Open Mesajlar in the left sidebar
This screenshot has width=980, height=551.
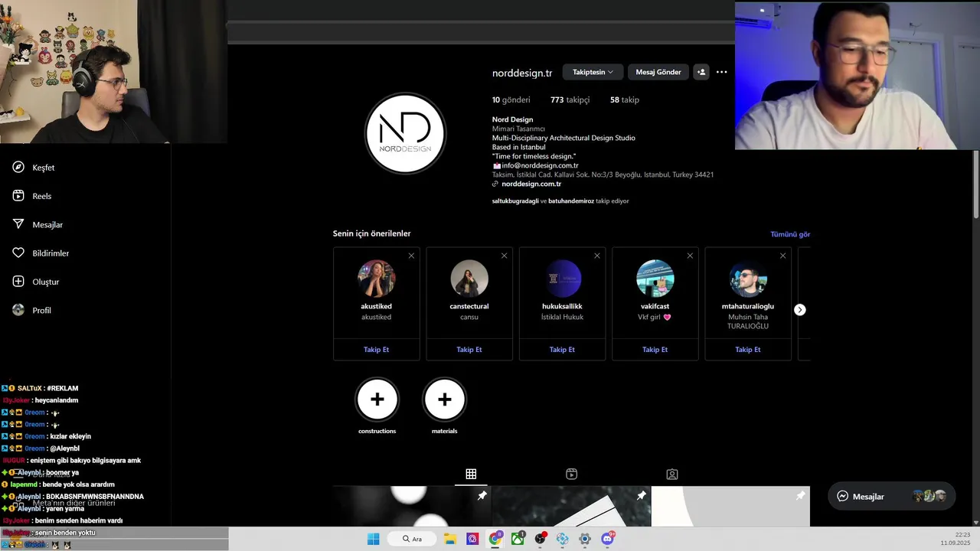click(x=38, y=225)
